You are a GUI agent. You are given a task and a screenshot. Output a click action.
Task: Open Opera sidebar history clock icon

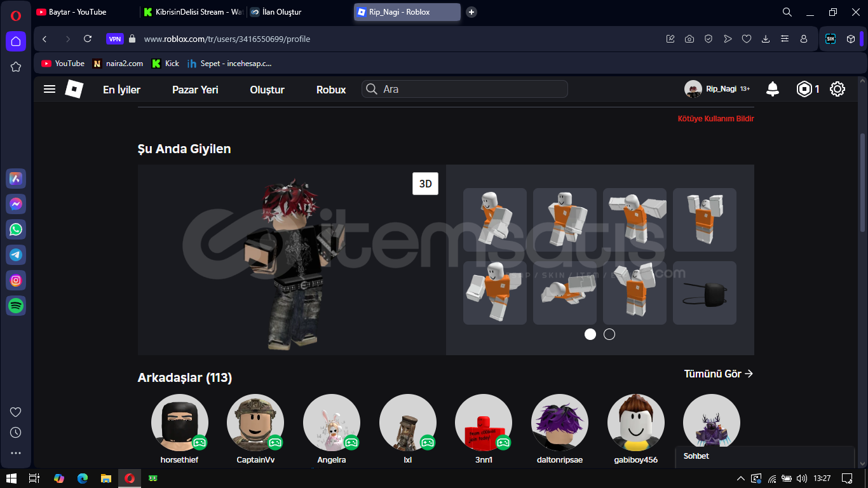[16, 432]
